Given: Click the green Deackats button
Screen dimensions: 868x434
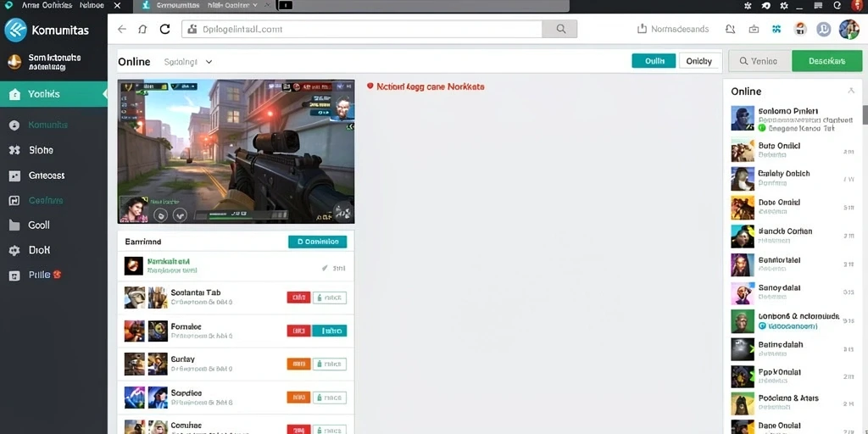Looking at the screenshot, I should [827, 61].
